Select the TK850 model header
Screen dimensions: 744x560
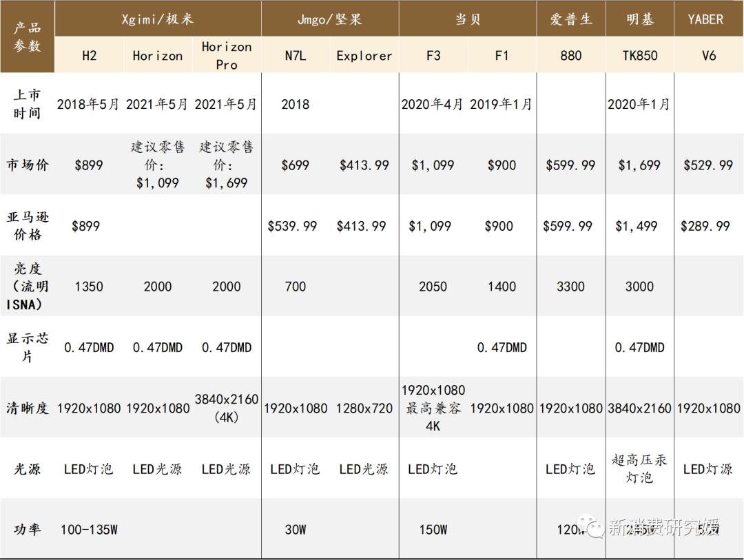coord(639,56)
